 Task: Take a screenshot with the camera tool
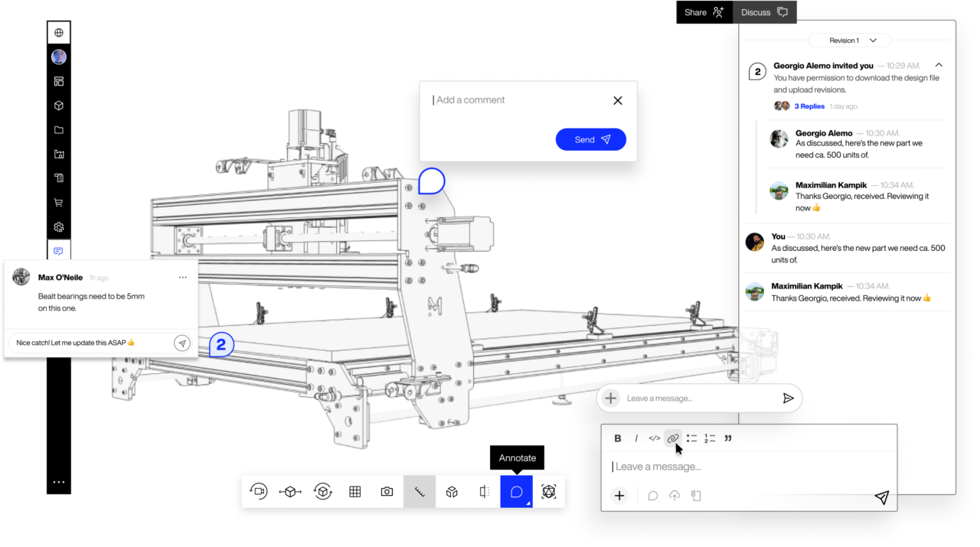click(387, 491)
